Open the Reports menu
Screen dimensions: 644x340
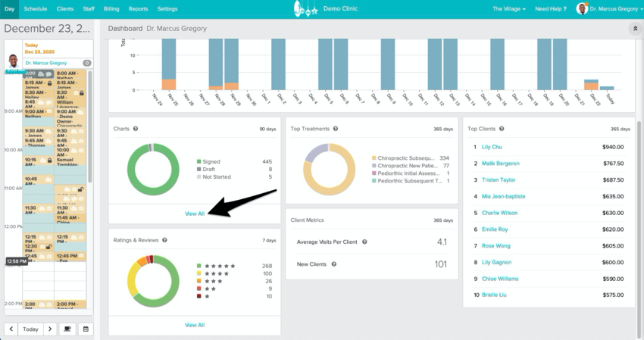pyautogui.click(x=138, y=8)
